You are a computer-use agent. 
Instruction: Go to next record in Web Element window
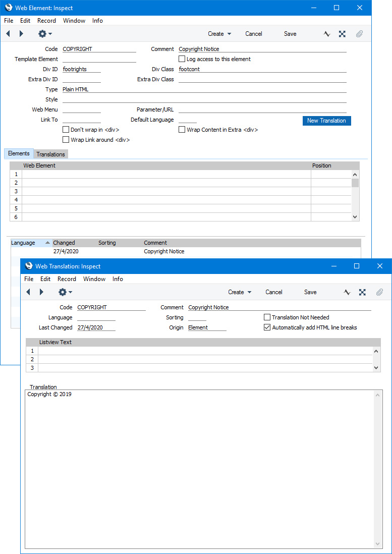[21, 34]
